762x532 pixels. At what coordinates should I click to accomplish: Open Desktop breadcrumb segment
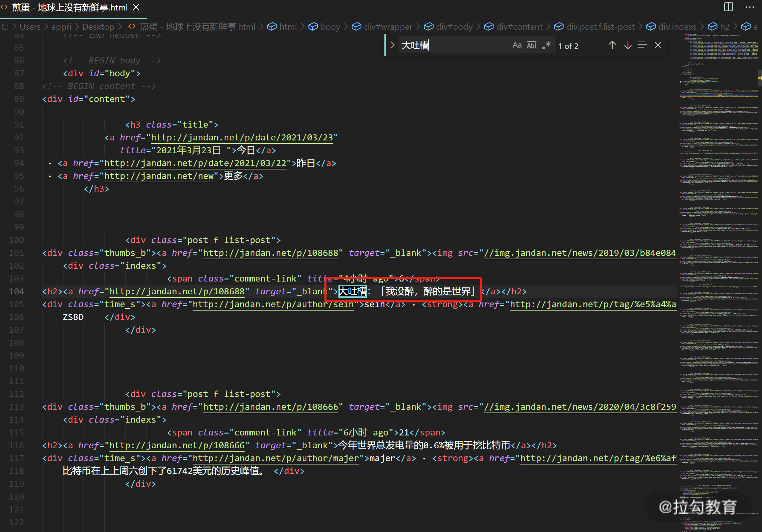tap(98, 27)
